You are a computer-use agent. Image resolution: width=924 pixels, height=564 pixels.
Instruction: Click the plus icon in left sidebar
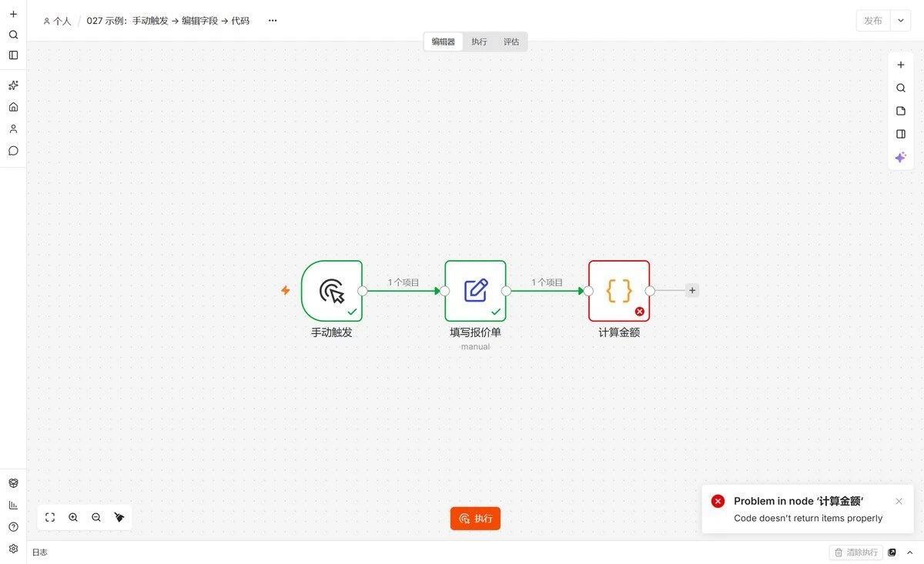[x=13, y=14]
